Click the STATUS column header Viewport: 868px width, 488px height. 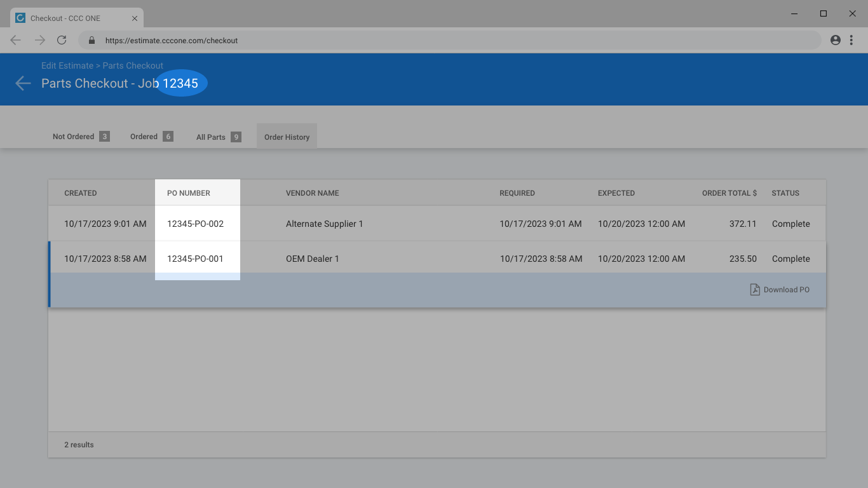[785, 193]
